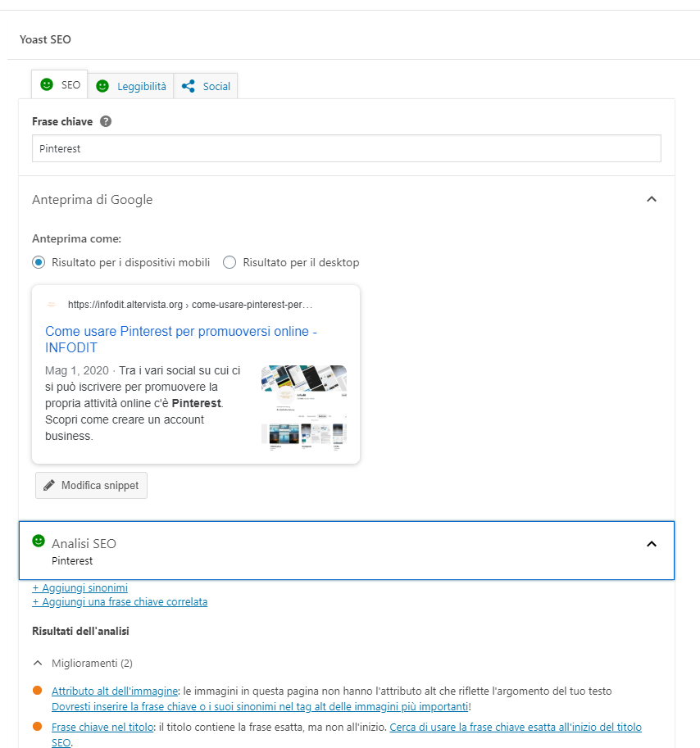Click the green smiley SEO tab icon
Screen dimensions: 700x748
pyautogui.click(x=47, y=84)
